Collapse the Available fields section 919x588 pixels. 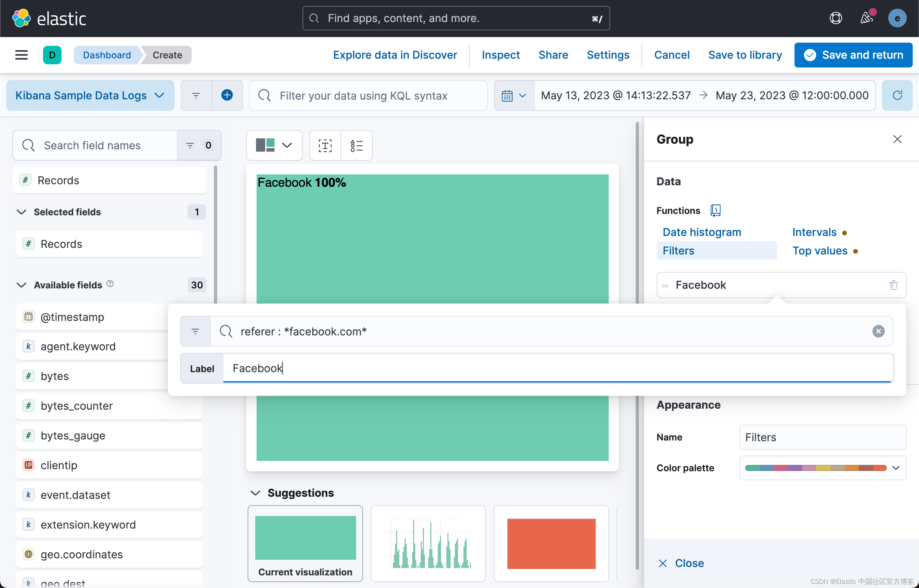21,285
